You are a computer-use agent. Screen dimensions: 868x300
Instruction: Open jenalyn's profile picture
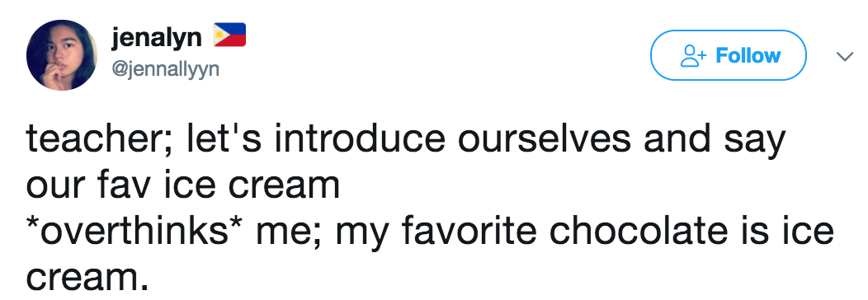coord(61,54)
